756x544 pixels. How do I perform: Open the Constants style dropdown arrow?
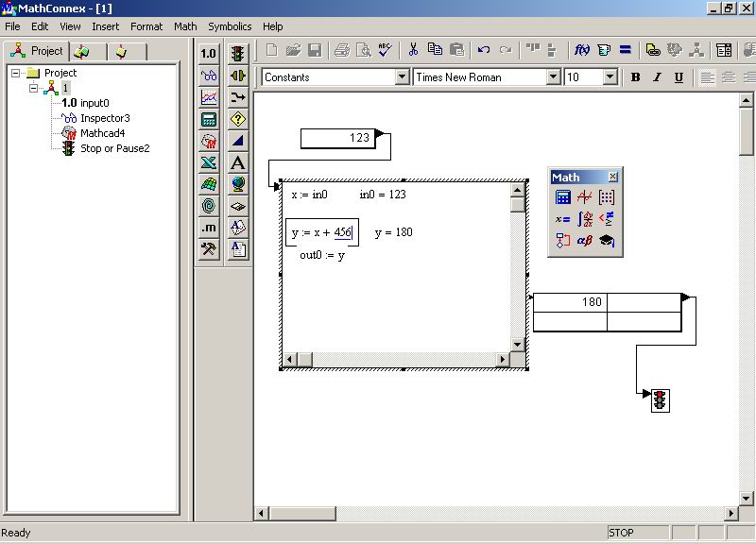coord(402,77)
